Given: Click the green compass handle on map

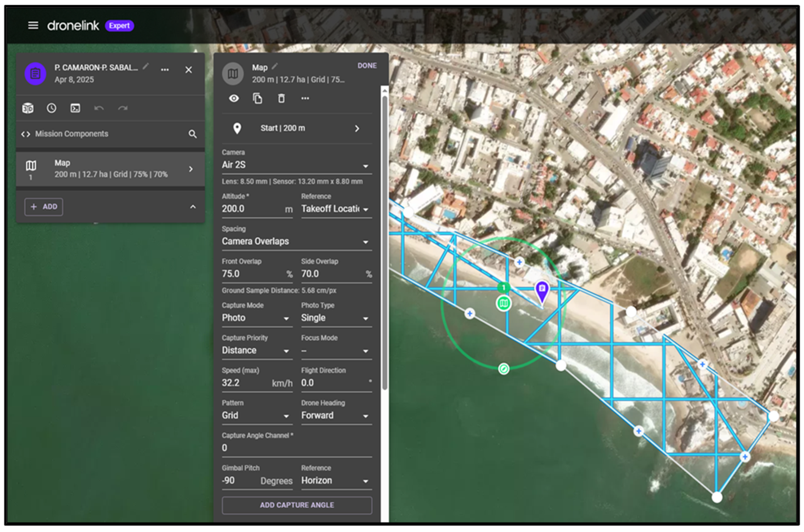Looking at the screenshot, I should 504,369.
